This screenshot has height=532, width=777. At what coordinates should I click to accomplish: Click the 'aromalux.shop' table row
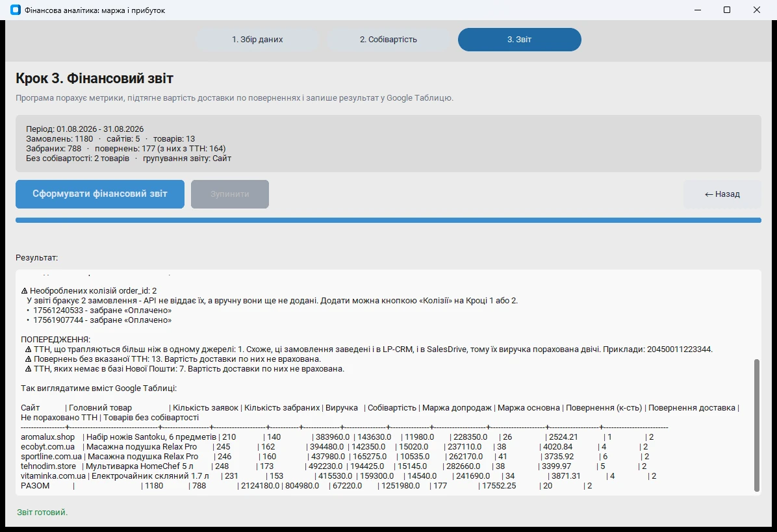[337, 437]
